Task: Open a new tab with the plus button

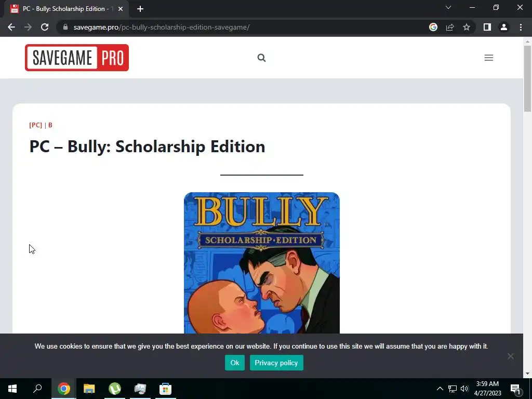Action: pyautogui.click(x=140, y=9)
